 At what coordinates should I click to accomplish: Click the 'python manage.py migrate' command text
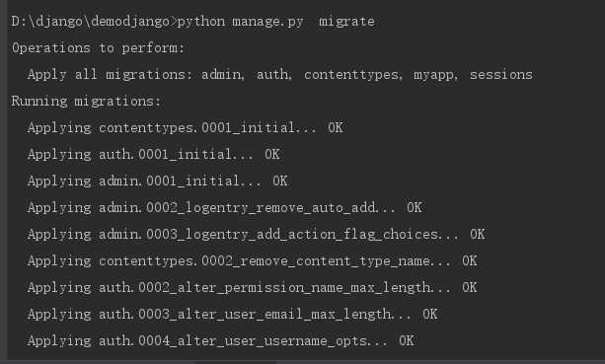coord(276,21)
